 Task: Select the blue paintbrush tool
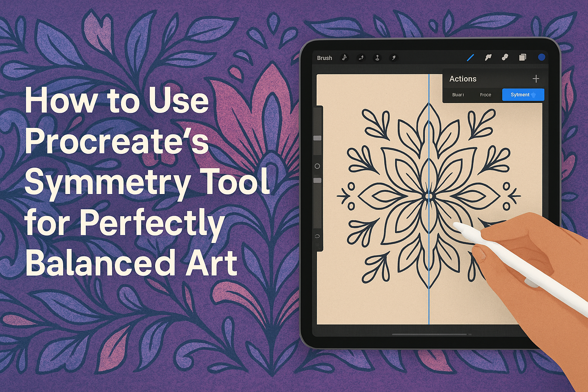click(x=470, y=57)
